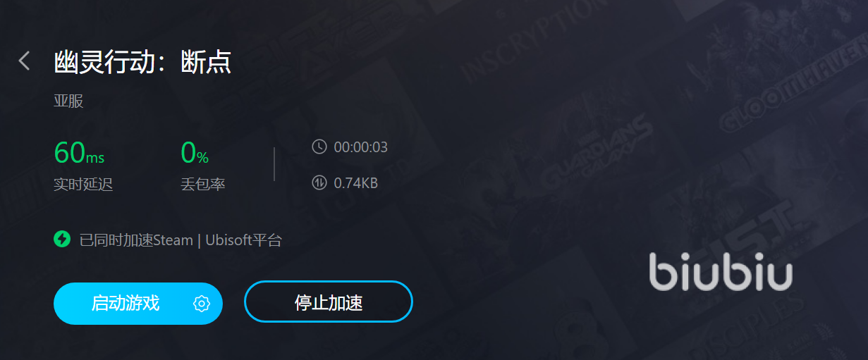
Task: Click the game title 幽灵行动：断点
Action: tap(142, 61)
